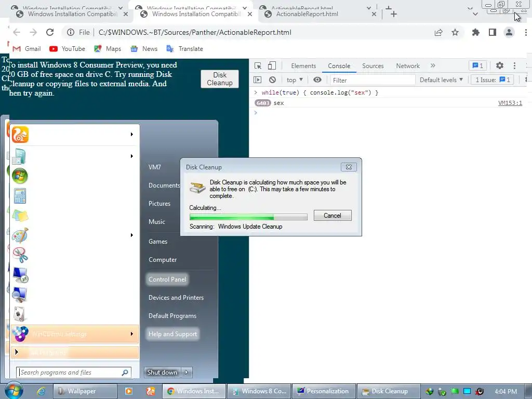Expand the top context dropdown in console
532x399 pixels.
point(295,79)
